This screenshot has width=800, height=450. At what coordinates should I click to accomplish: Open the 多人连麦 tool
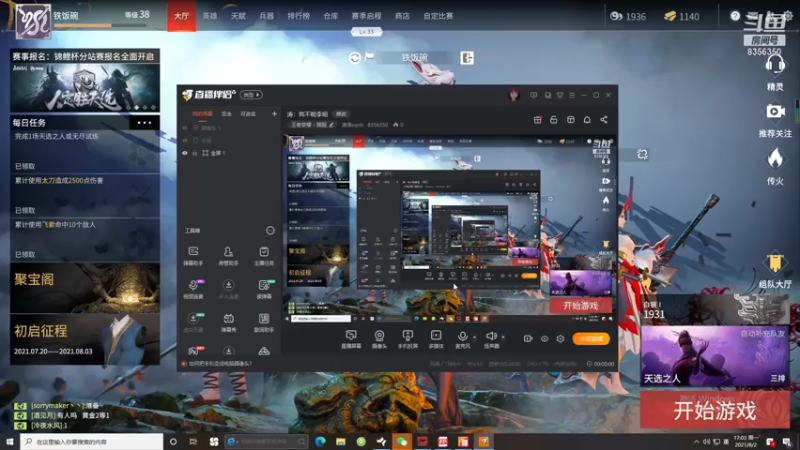point(228,289)
